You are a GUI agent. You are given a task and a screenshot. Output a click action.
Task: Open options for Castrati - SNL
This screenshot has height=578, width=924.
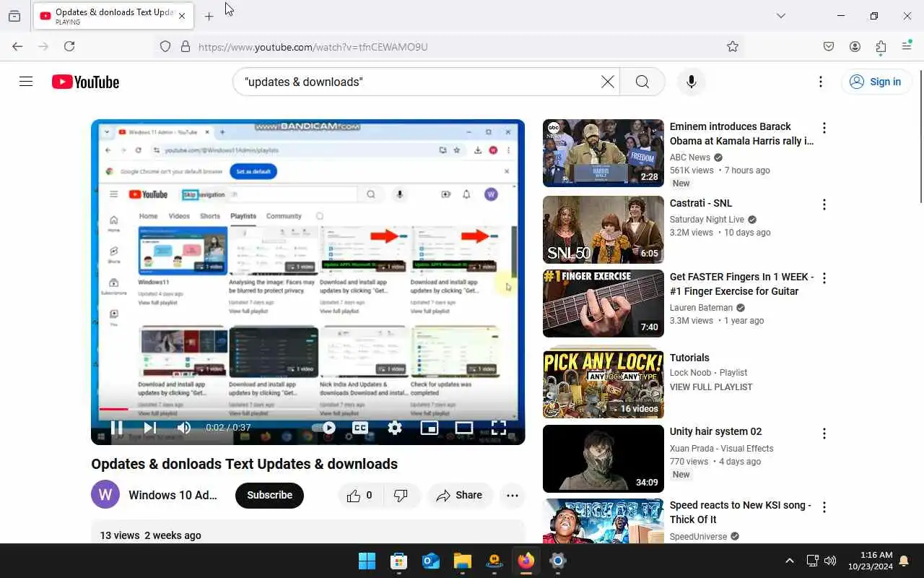[824, 204]
